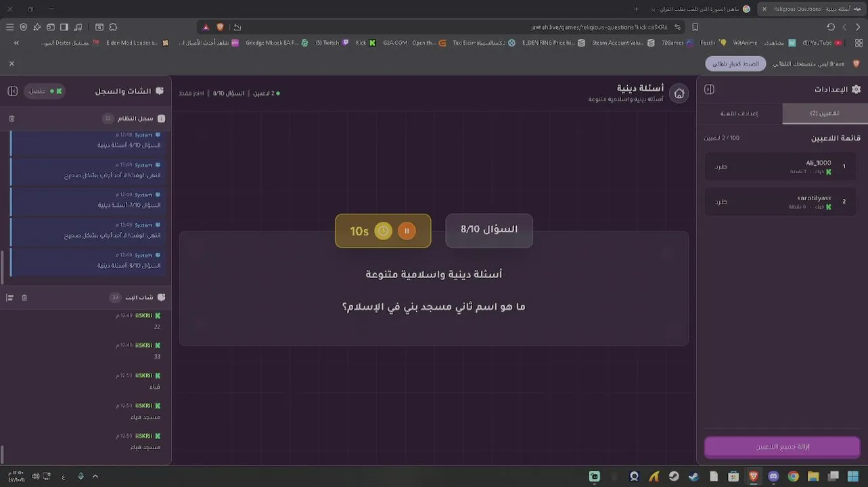Toggle stream chat alignment layout icon
This screenshot has width=868, height=487.
pyautogui.click(x=9, y=298)
